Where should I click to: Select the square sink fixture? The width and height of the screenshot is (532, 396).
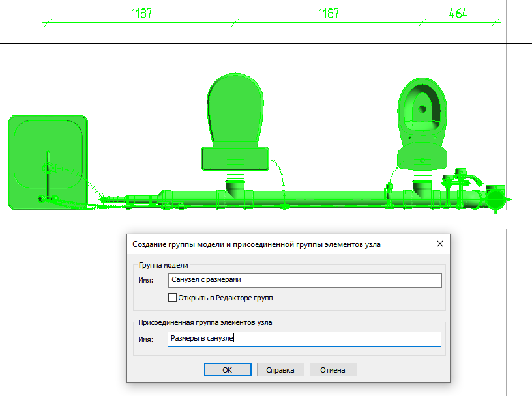(x=48, y=162)
